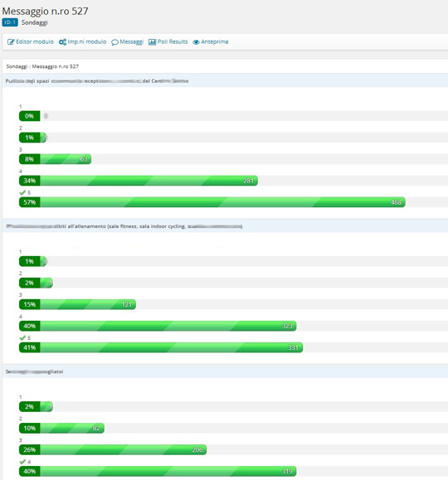Click the 15% bar with 121 votes
Screen dimensions: 448x480
coord(77,304)
